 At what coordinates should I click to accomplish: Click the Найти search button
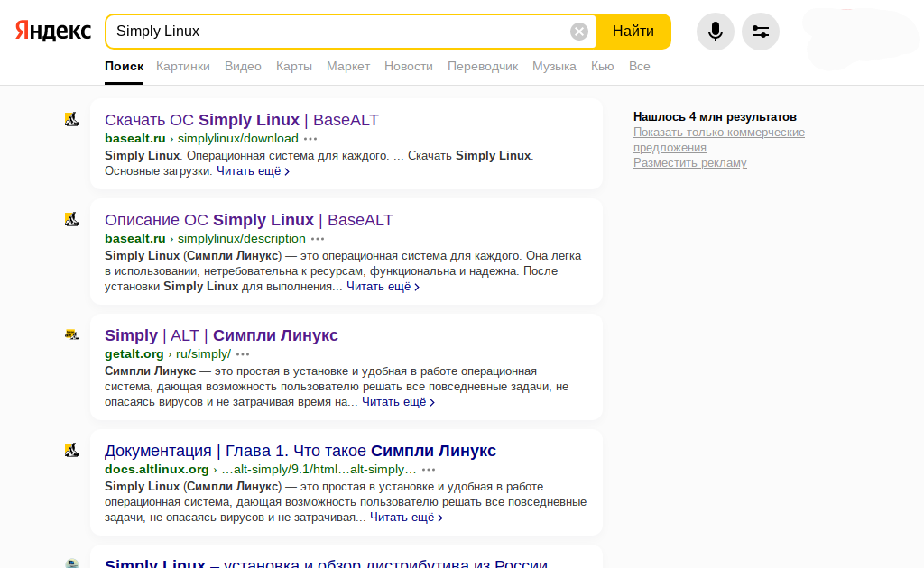(633, 32)
